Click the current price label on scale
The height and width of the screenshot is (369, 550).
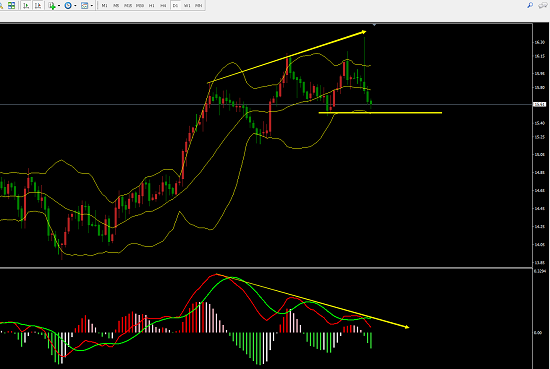click(x=539, y=105)
